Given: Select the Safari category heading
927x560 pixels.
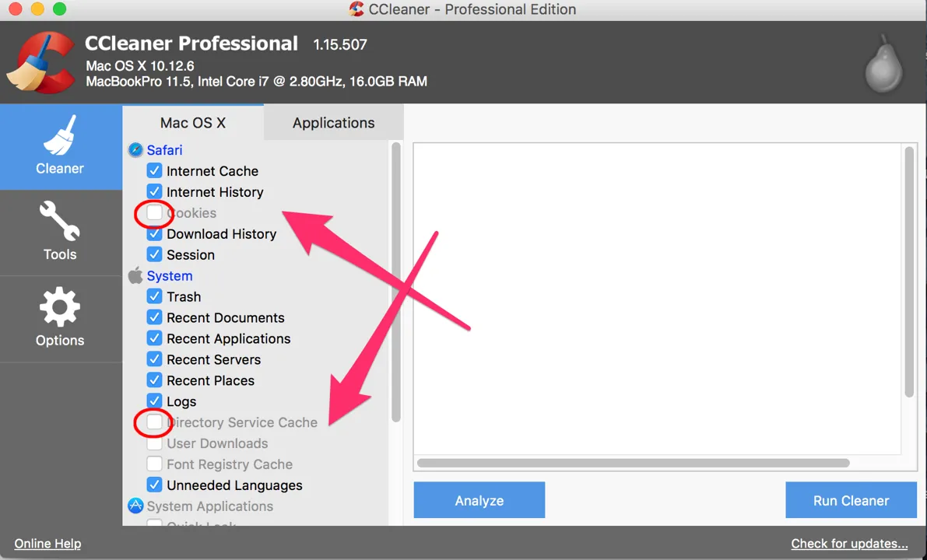Looking at the screenshot, I should 164,150.
